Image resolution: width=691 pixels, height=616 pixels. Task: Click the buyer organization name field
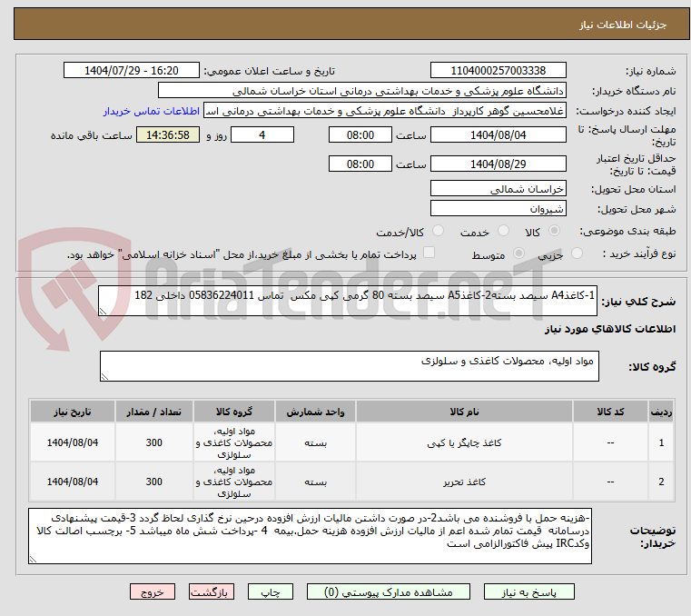click(361, 91)
